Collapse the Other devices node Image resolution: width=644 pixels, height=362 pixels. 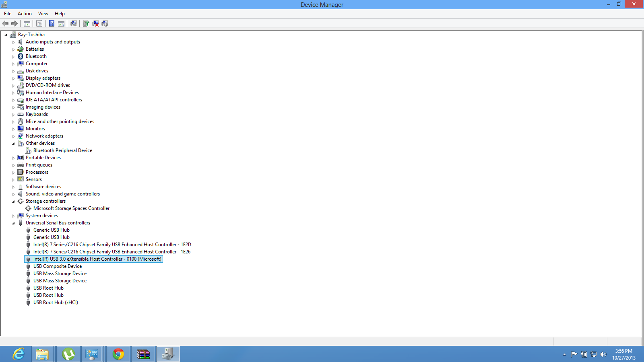(13, 144)
